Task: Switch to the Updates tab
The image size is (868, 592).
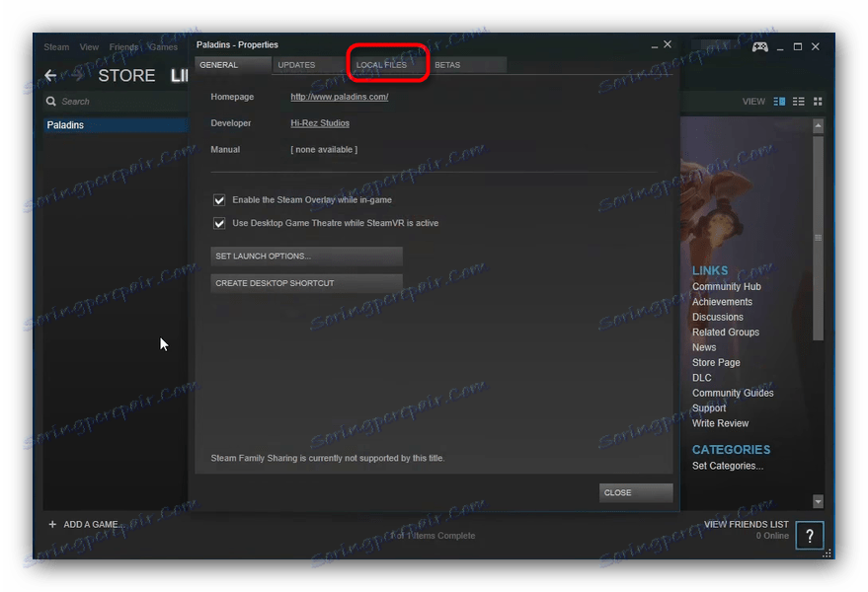Action: pyautogui.click(x=310, y=65)
